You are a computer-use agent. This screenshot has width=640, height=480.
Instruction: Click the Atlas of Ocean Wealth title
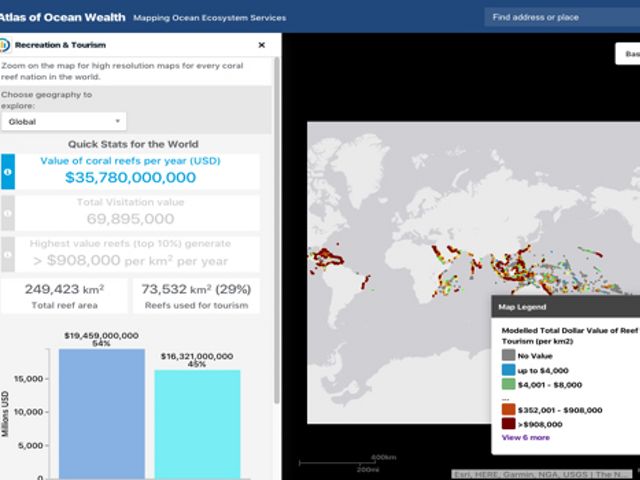pos(63,17)
